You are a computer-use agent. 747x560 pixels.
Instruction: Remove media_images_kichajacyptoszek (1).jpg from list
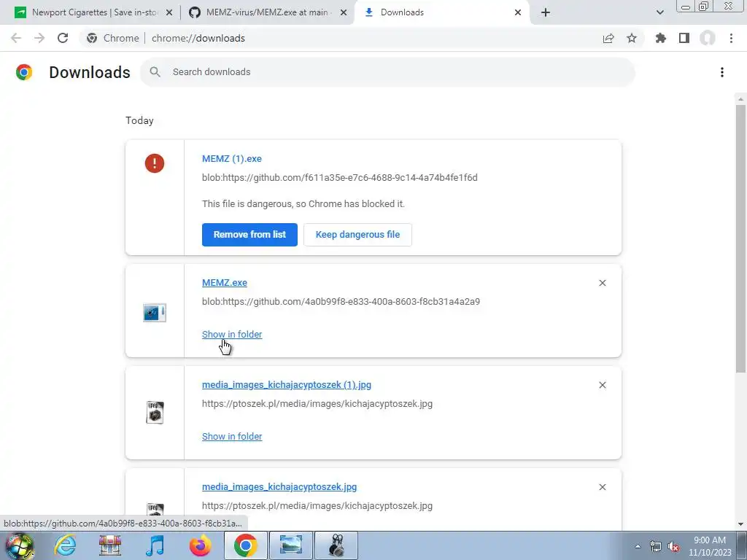602,385
